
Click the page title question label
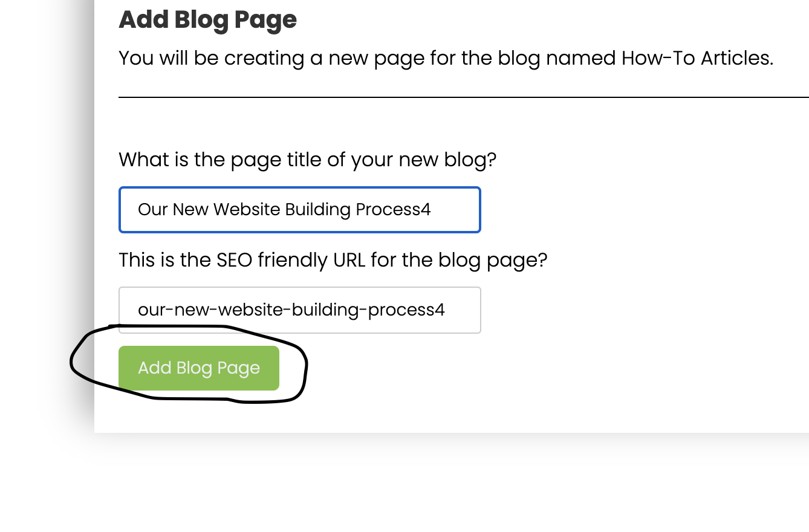[307, 160]
